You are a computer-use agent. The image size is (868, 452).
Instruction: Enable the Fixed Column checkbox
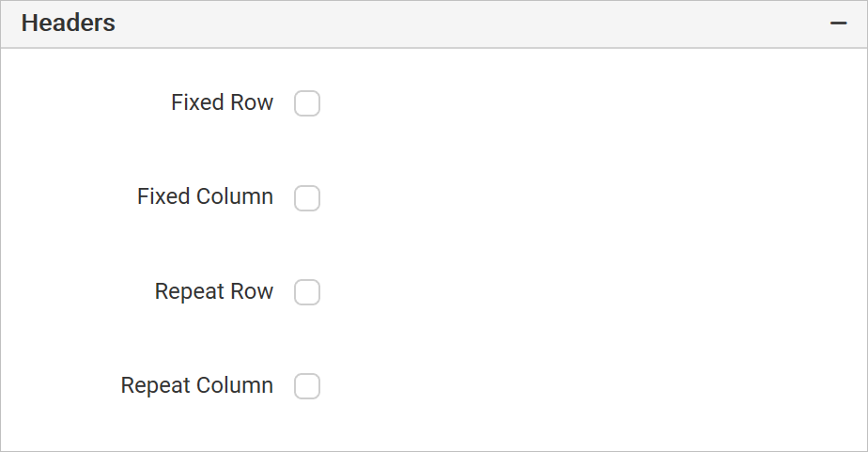point(307,198)
